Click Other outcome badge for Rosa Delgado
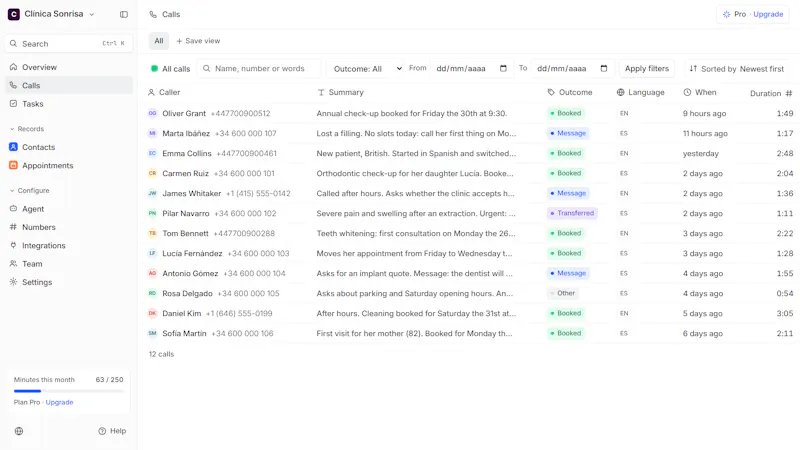This screenshot has height=450, width=800. (x=562, y=293)
